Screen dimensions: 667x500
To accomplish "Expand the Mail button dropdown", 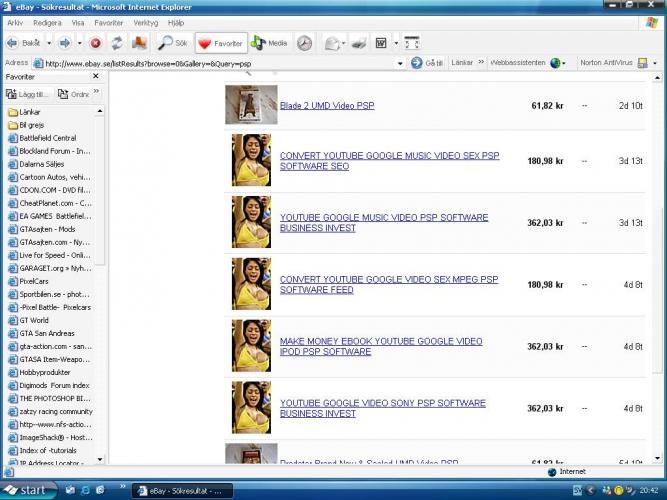I will pos(348,43).
